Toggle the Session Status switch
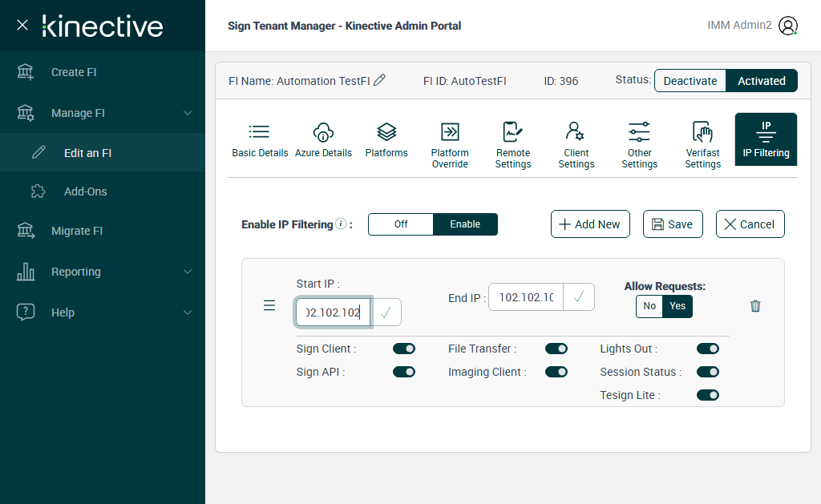821x504 pixels. point(708,372)
